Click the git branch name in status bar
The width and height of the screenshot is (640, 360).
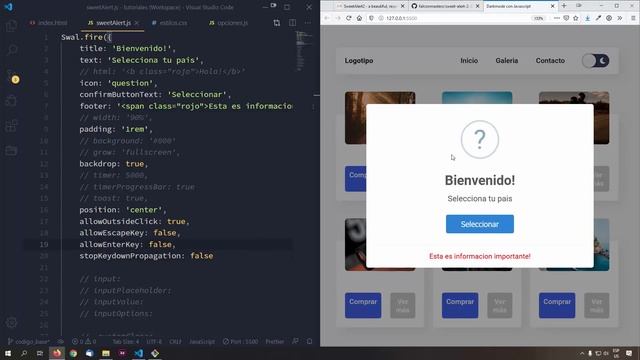pos(29,342)
